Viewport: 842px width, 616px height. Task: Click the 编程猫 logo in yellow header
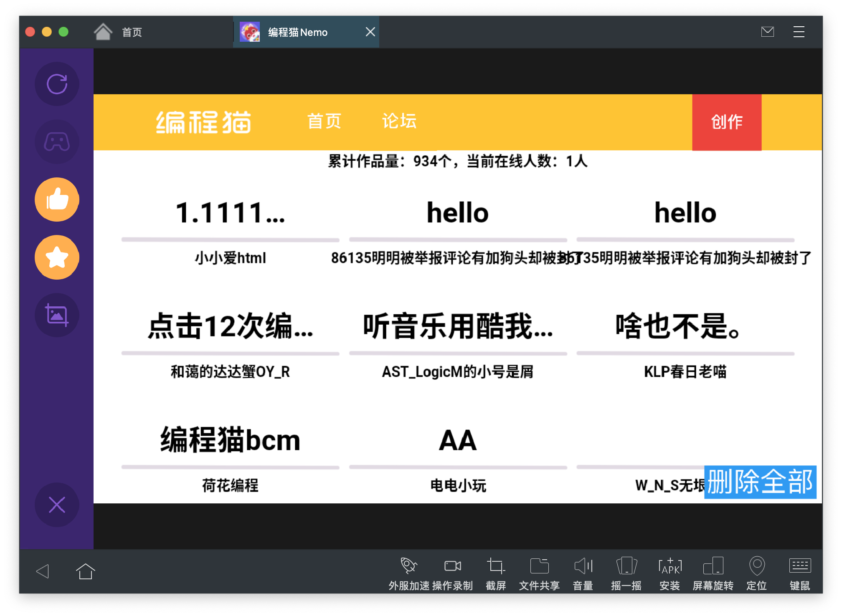pyautogui.click(x=203, y=122)
